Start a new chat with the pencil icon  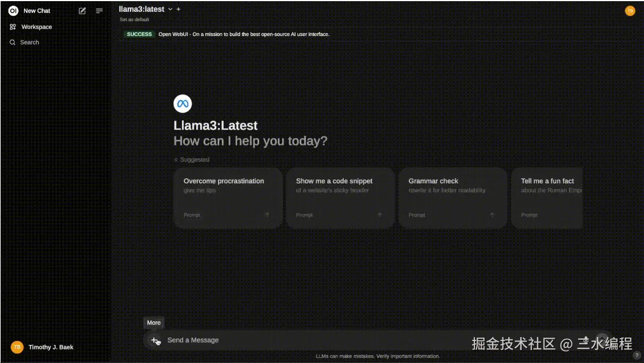pyautogui.click(x=82, y=11)
